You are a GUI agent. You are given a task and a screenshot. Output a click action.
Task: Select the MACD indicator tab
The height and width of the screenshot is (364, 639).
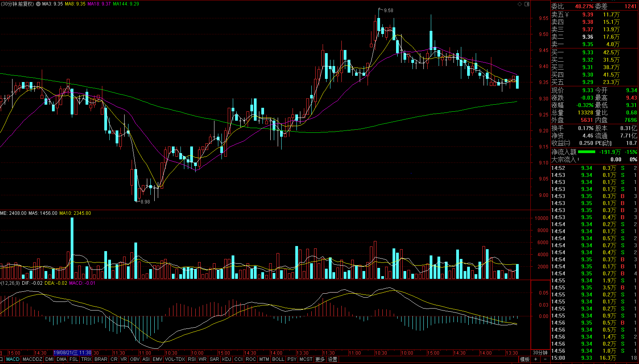(12, 359)
